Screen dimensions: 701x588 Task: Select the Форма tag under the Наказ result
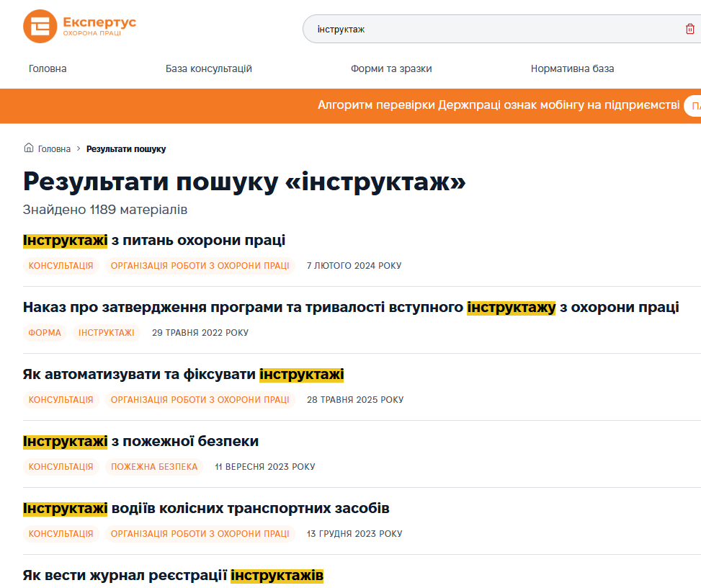pos(45,333)
